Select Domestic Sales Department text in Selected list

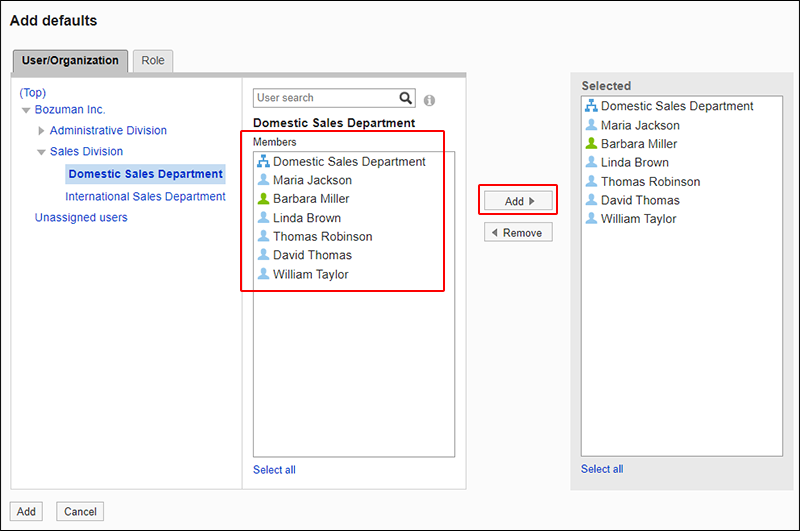pos(677,106)
